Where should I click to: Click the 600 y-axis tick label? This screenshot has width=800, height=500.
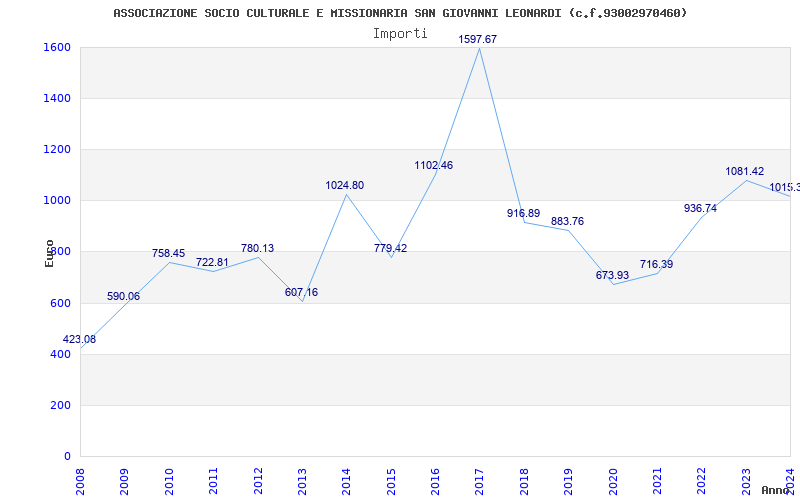coord(60,303)
